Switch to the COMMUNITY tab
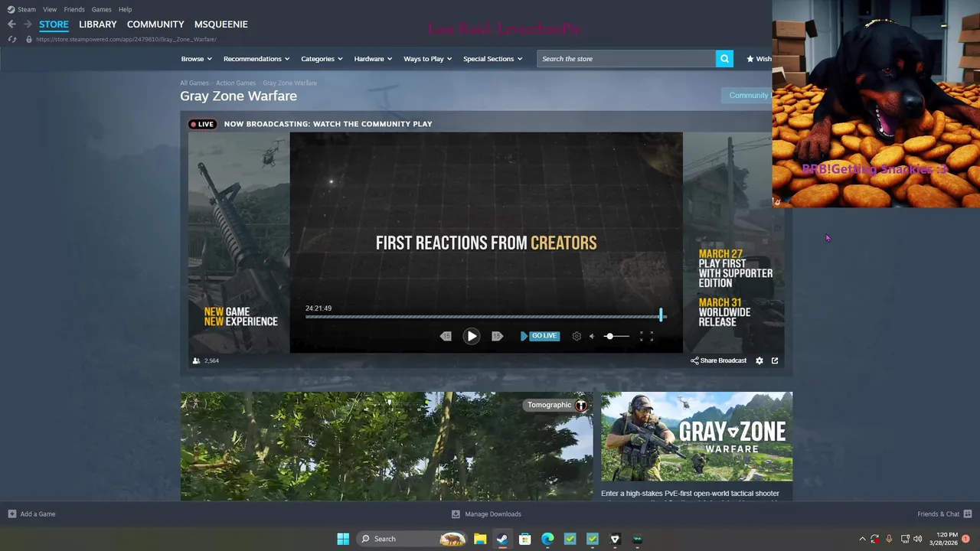 coord(155,24)
